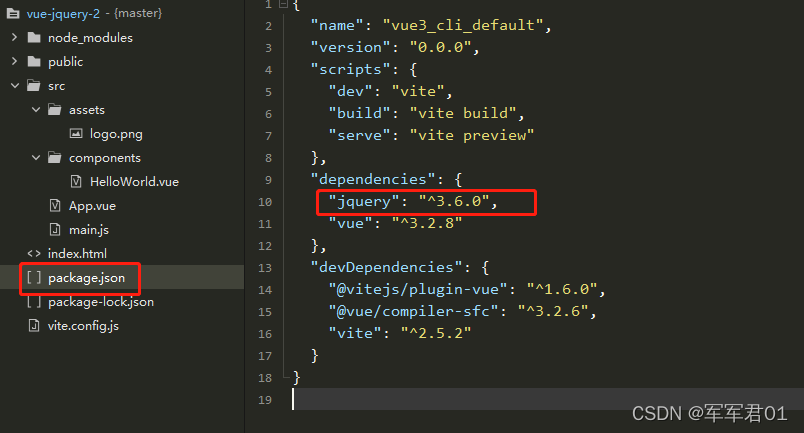Click line number 10 in the gutter
Viewport: 804px width, 433px height.
[x=265, y=202]
